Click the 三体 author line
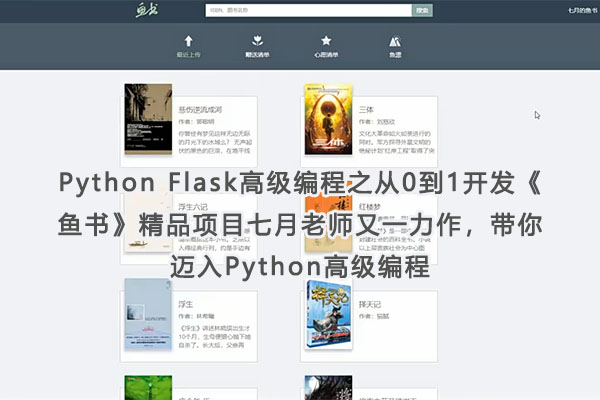The width and height of the screenshot is (600, 400). pos(377,122)
